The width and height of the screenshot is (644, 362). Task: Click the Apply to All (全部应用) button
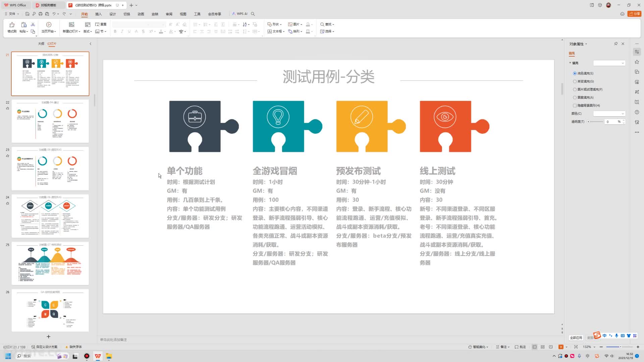[576, 338]
